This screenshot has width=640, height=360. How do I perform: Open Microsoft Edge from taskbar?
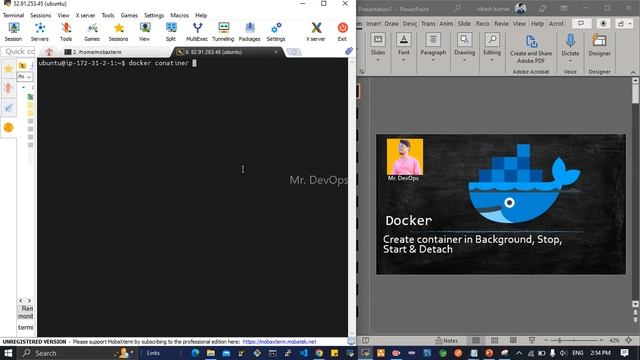coord(195,353)
